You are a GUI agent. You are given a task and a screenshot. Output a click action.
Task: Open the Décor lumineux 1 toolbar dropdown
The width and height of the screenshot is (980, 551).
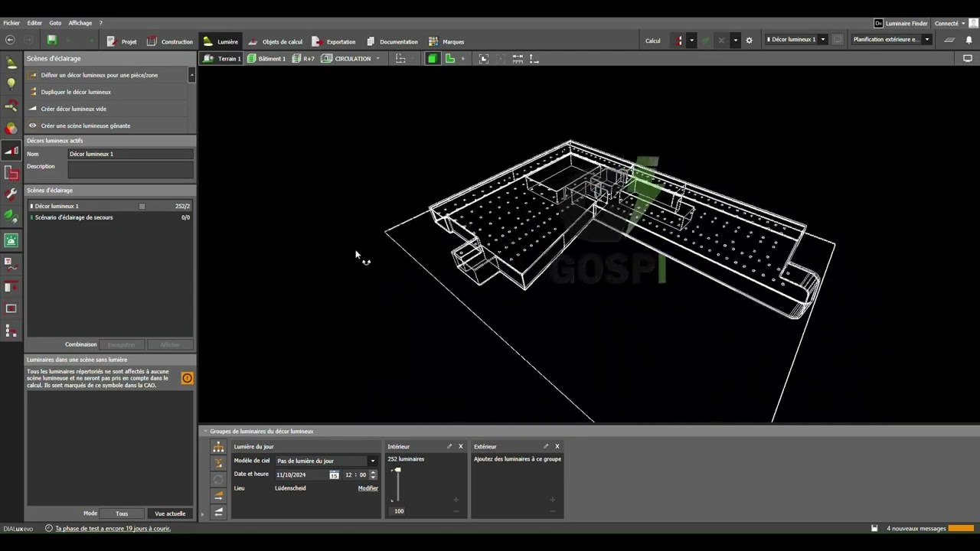point(823,40)
